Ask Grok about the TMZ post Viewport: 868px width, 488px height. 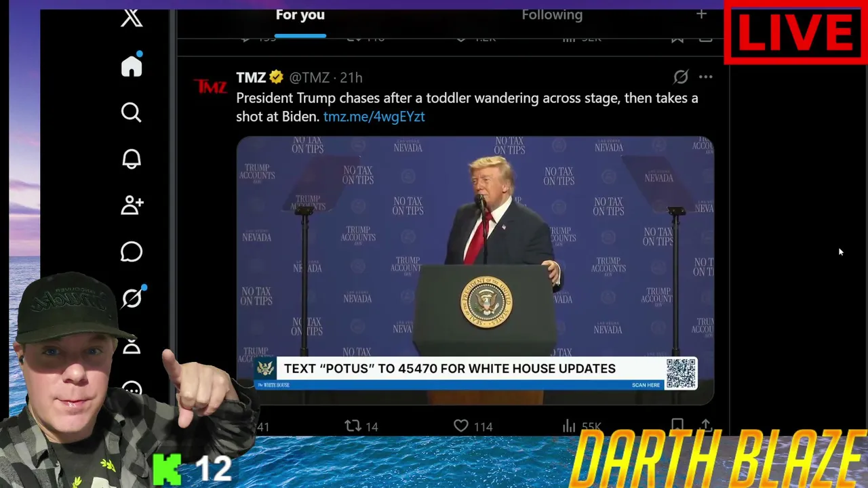(681, 77)
